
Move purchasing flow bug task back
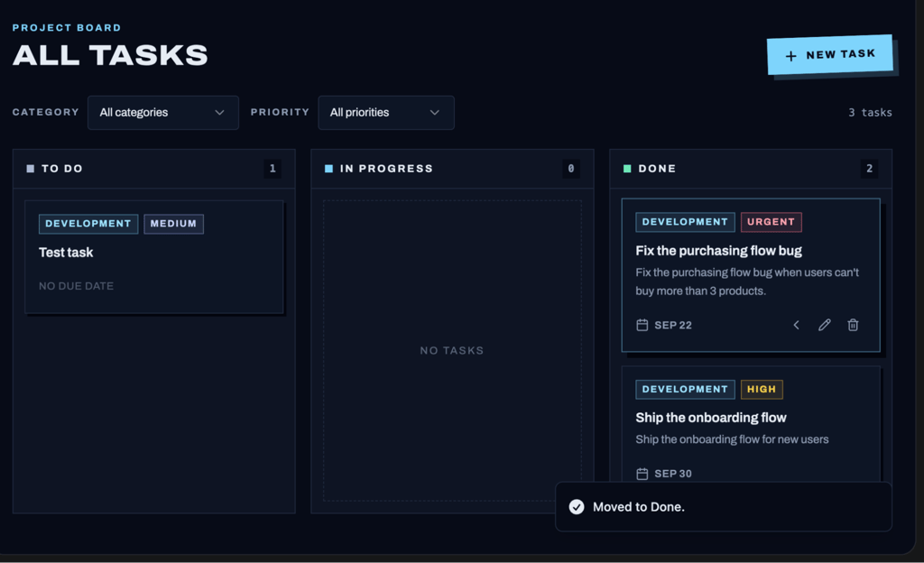click(796, 325)
